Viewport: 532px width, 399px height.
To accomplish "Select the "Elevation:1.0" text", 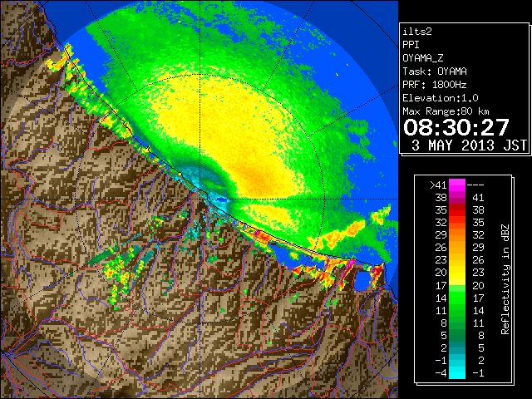I will [x=441, y=98].
